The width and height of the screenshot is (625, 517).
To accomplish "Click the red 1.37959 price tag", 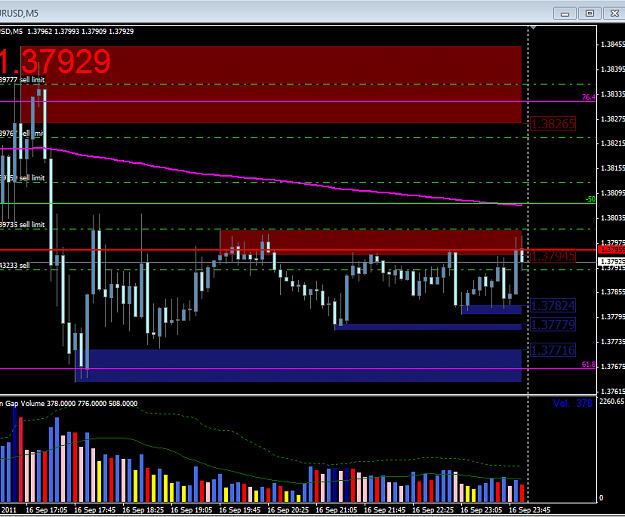I will tap(612, 250).
